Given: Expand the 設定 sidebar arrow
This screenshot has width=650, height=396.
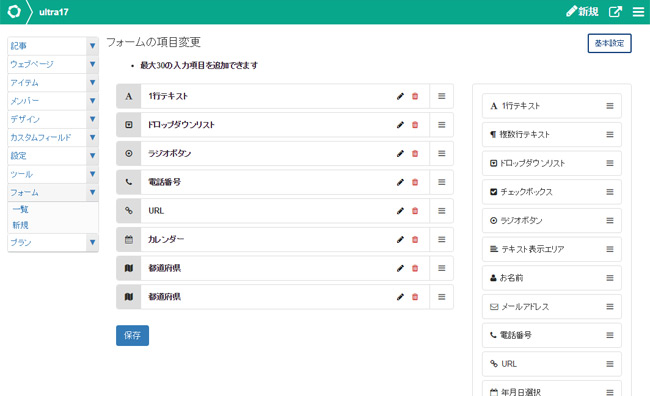Looking at the screenshot, I should point(92,155).
